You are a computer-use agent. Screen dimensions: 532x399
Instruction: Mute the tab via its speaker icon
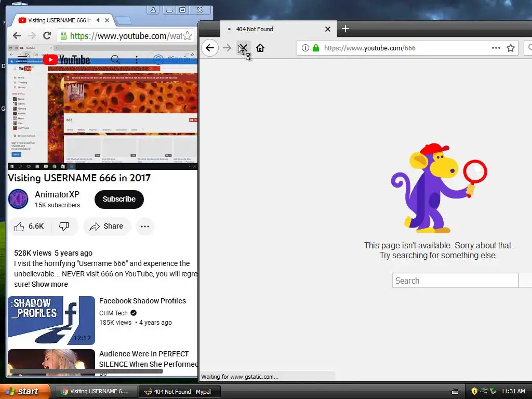coord(99,20)
